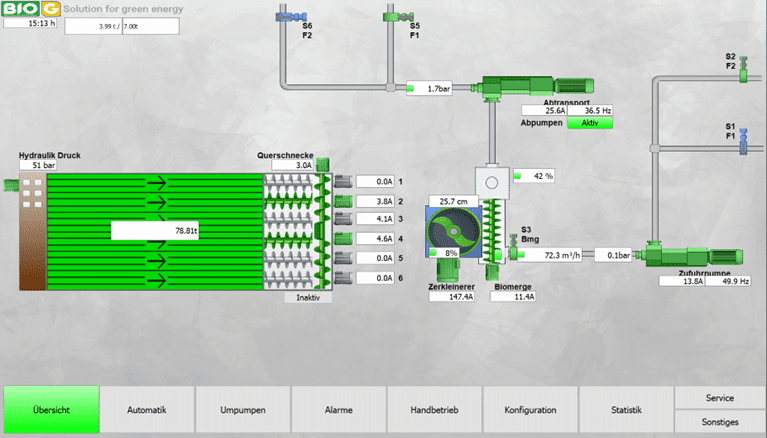Image resolution: width=767 pixels, height=438 pixels.
Task: Click the 13.8A Zufuhrpumpe current
Action: [x=682, y=281]
